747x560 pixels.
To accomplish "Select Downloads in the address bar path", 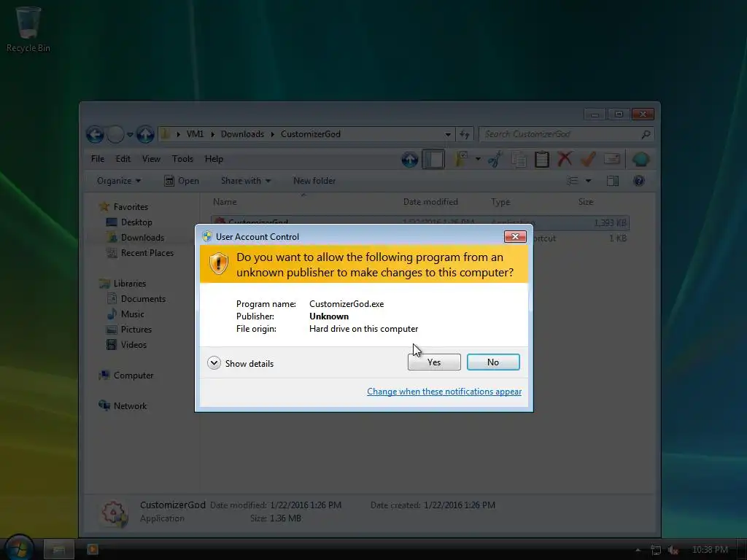I will [x=242, y=134].
